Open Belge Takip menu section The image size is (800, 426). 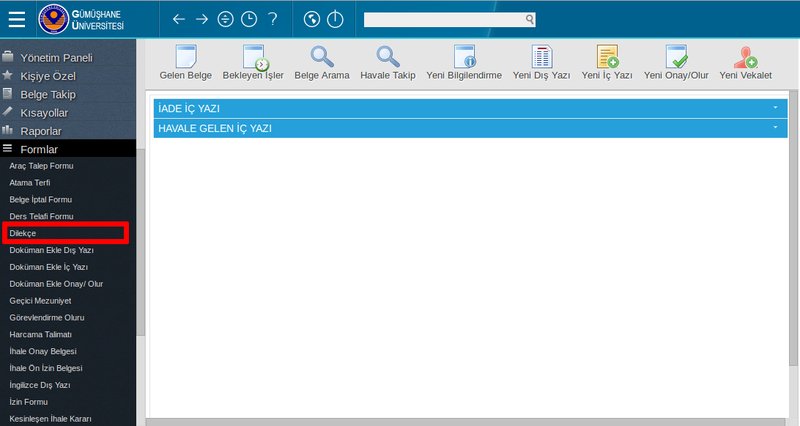(x=48, y=94)
